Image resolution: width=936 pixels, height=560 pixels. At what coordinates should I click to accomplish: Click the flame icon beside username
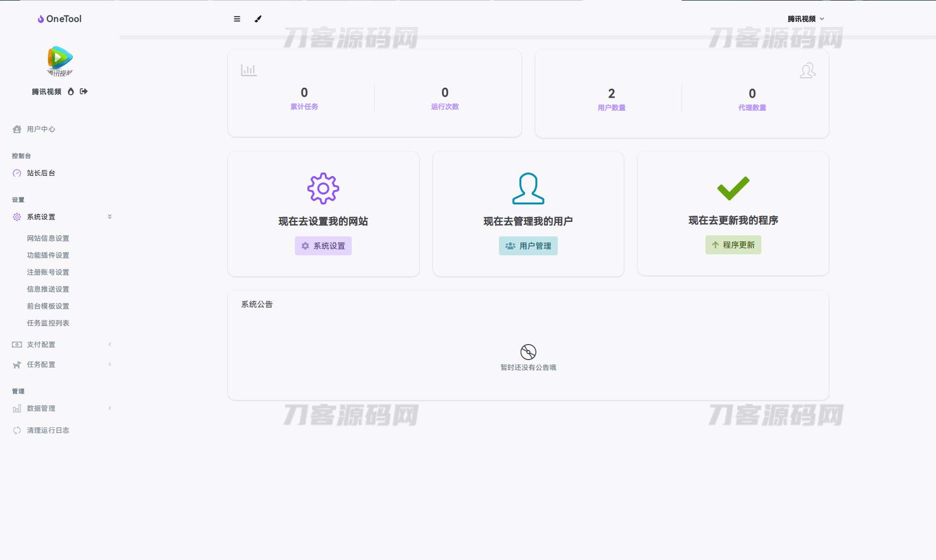click(x=71, y=91)
